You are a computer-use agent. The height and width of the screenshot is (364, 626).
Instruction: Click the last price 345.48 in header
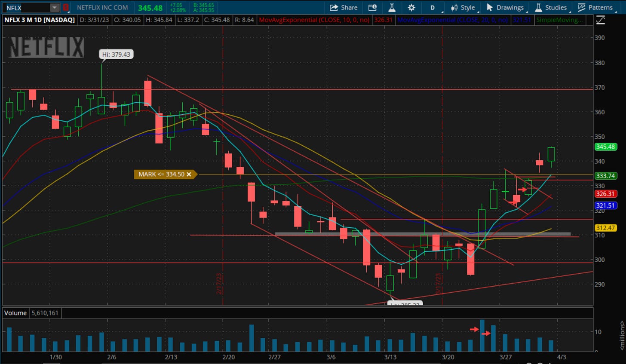point(150,8)
